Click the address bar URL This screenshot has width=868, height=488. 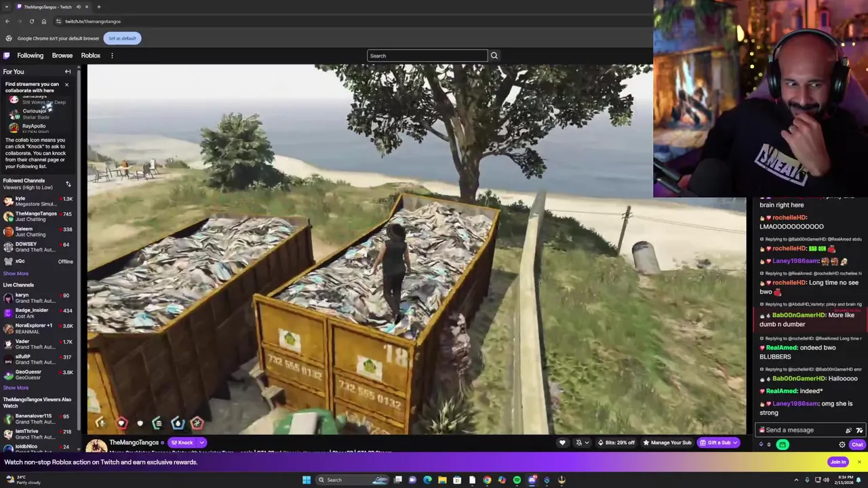pos(93,22)
